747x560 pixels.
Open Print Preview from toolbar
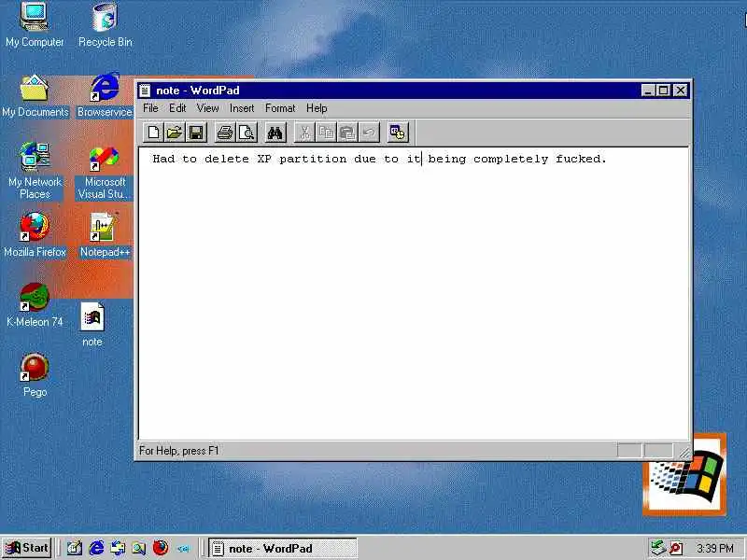click(x=247, y=133)
